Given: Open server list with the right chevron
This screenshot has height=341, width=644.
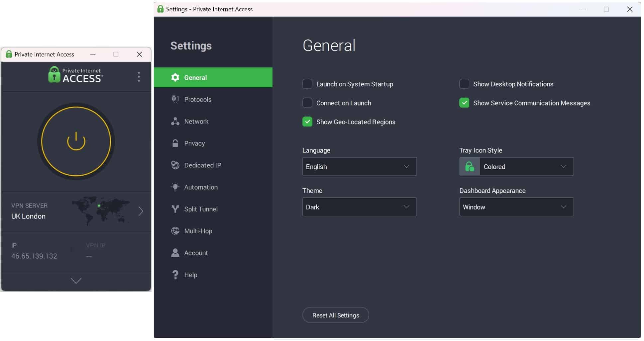Looking at the screenshot, I should (141, 211).
